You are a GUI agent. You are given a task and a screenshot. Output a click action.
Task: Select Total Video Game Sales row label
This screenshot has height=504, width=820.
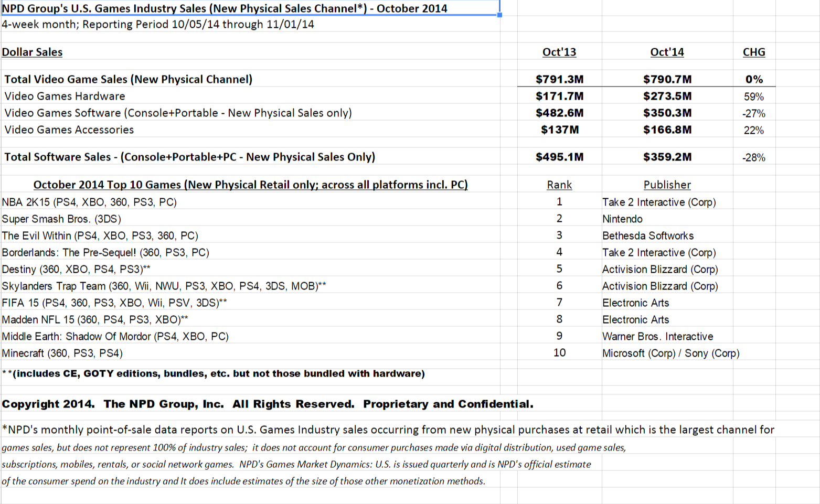[128, 79]
